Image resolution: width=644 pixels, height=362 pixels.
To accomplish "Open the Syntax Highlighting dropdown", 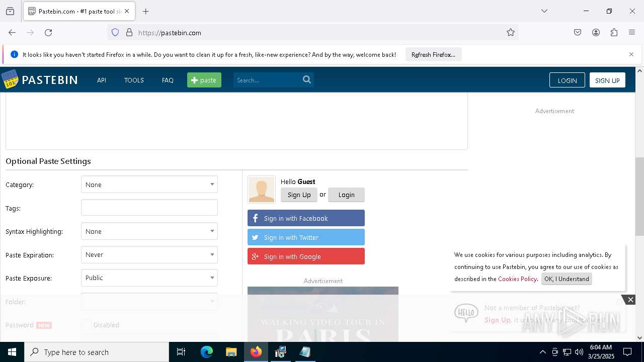I will click(149, 231).
